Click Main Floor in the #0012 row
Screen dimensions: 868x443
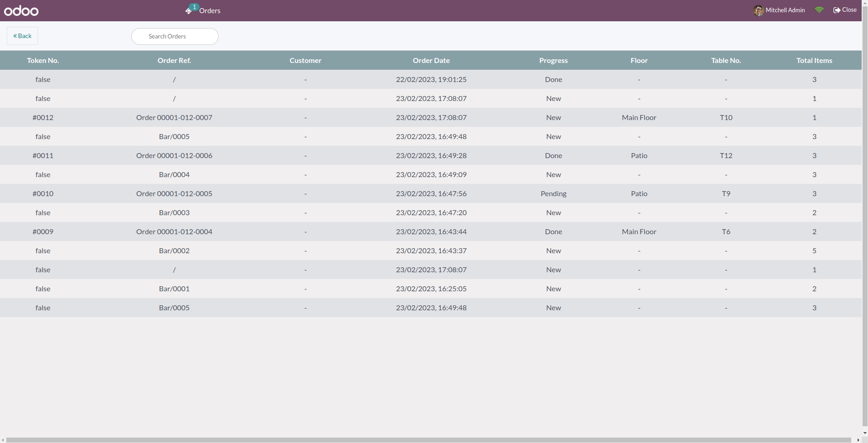click(639, 117)
